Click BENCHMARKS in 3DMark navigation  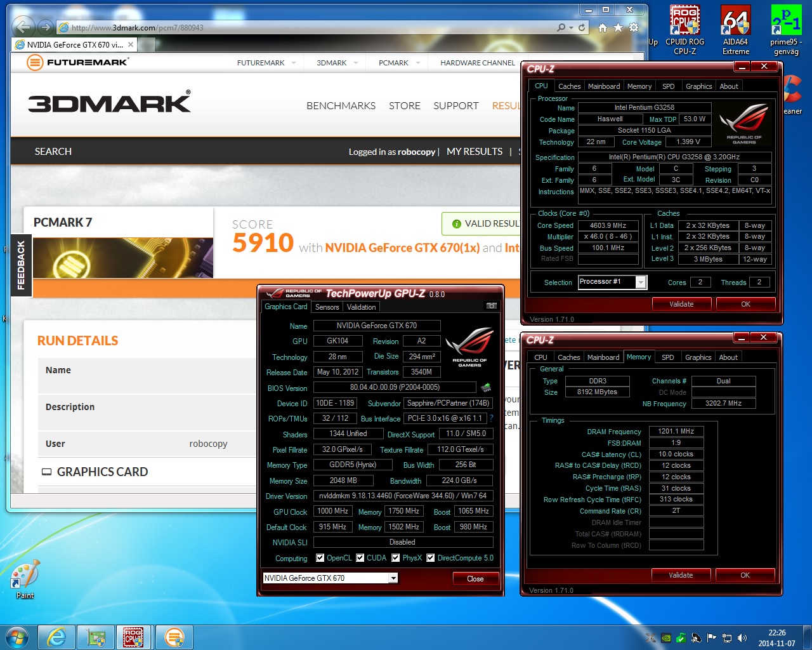click(341, 105)
